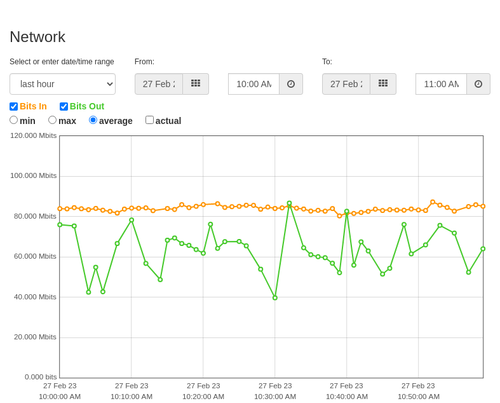Click the '80.000 Mbits' axis label
Viewport: 500px width, 403px height.
[35, 216]
